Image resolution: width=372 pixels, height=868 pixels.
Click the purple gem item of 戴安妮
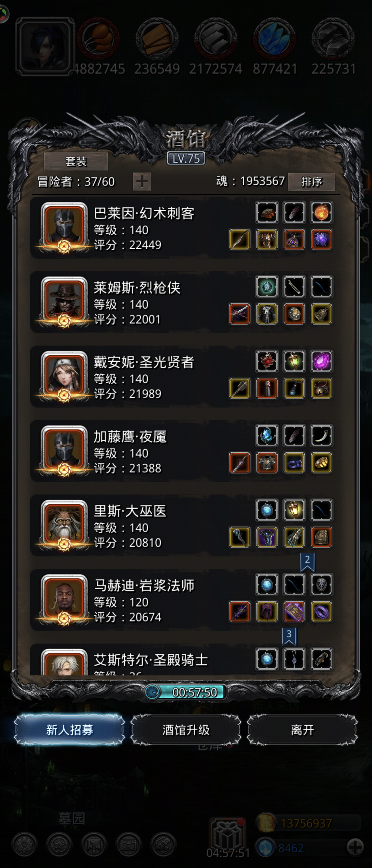pos(321,361)
